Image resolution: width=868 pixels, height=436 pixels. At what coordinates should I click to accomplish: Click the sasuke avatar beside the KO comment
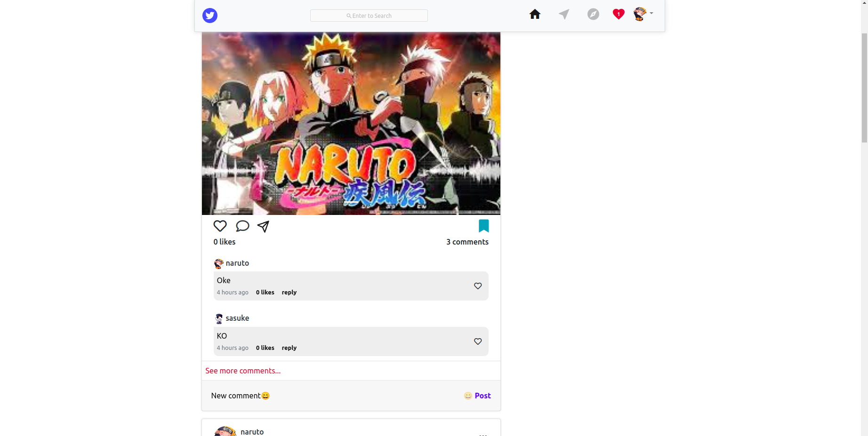coord(218,318)
